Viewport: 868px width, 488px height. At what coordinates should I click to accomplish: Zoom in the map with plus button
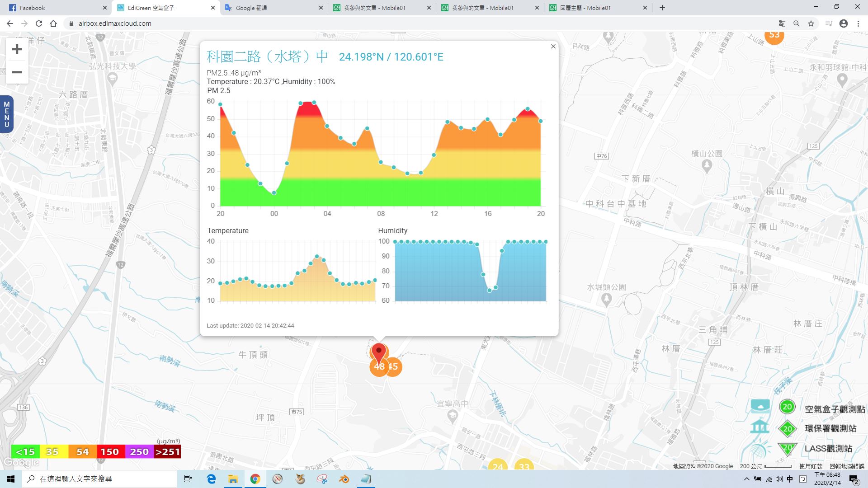point(17,49)
